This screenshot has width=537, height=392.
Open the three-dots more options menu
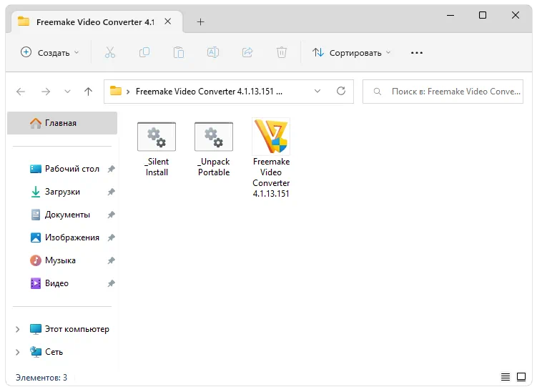click(x=416, y=53)
